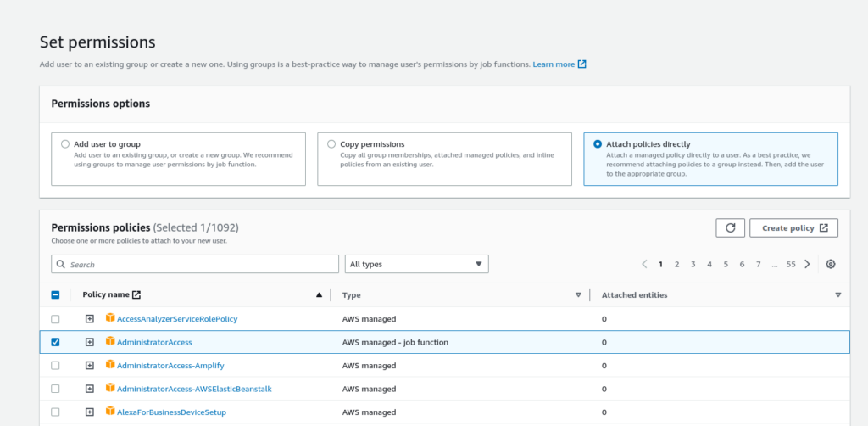Click the orange icon beside AdministratorAccess-AWSElasticBeanstalk
Viewport: 868px width, 426px height.
[110, 388]
